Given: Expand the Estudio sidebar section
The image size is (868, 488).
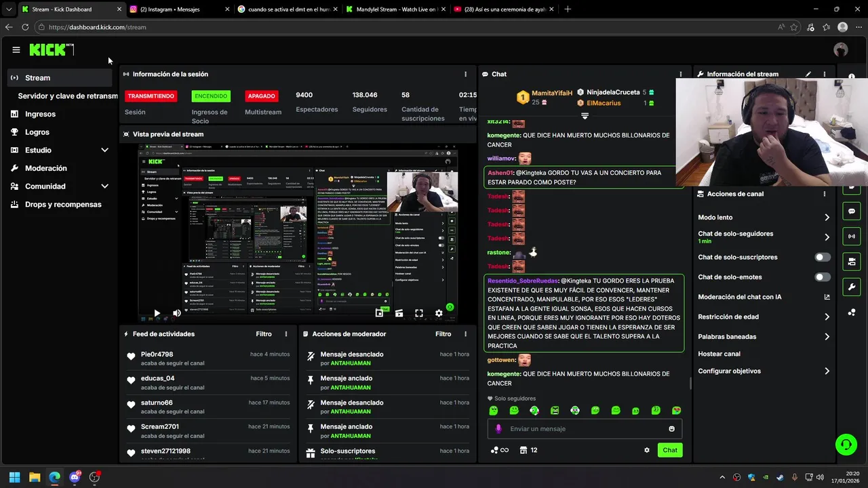Looking at the screenshot, I should pos(104,150).
